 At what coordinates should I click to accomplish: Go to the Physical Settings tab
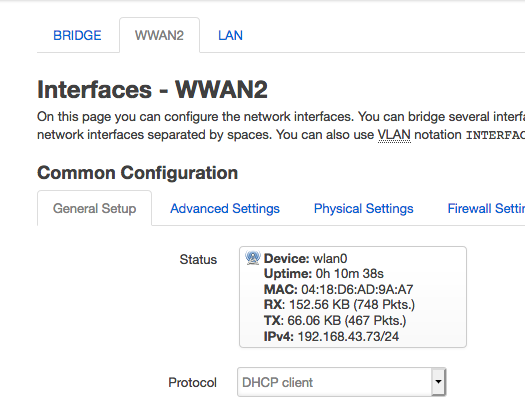tap(364, 209)
